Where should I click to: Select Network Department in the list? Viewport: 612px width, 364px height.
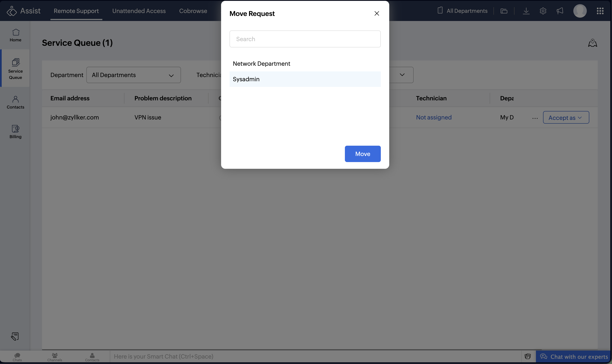261,64
